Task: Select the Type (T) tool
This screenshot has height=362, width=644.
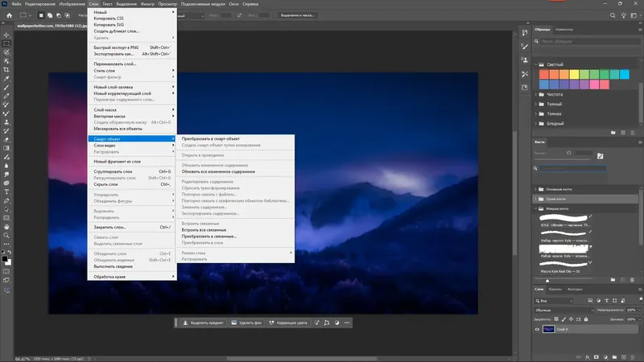Action: 6,192
